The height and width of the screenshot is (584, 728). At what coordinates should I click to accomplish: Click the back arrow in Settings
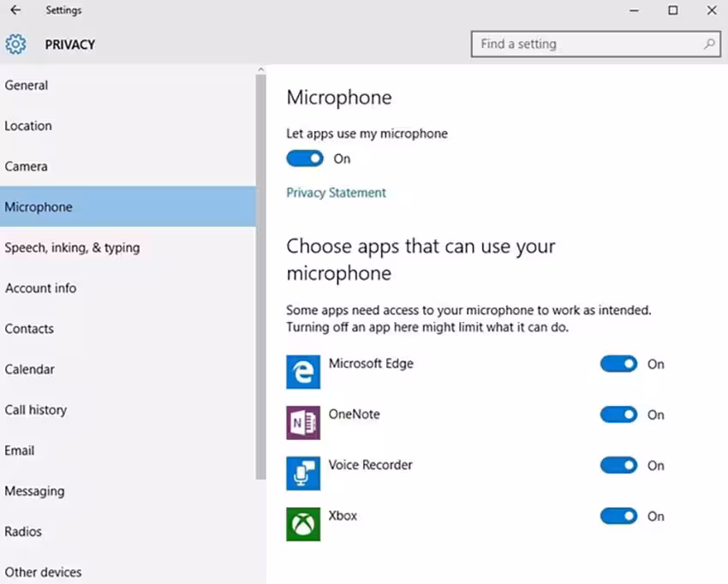pyautogui.click(x=15, y=9)
